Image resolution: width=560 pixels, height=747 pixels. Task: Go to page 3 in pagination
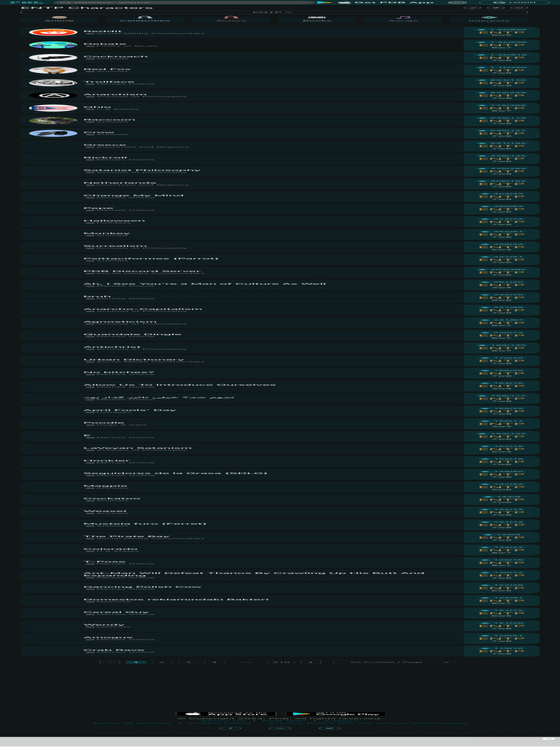click(188, 662)
